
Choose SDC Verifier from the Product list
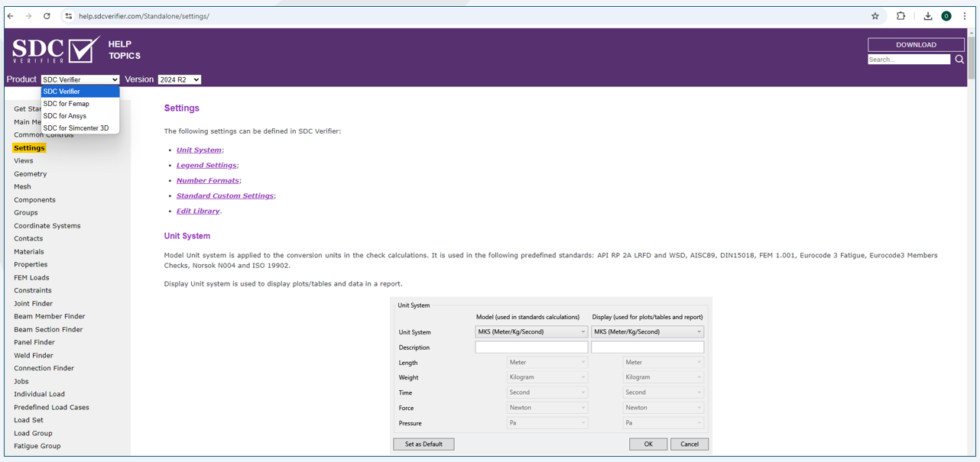80,92
